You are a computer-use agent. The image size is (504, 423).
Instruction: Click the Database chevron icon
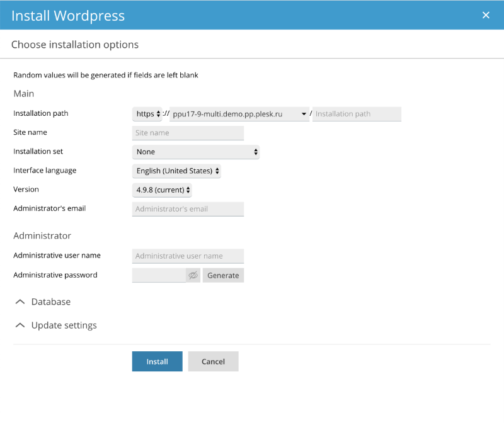20,302
